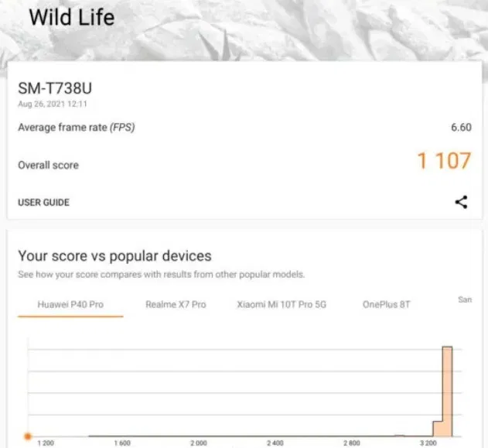Click the shorter orange histogram bar
The width and height of the screenshot is (488, 448).
[x=437, y=429]
